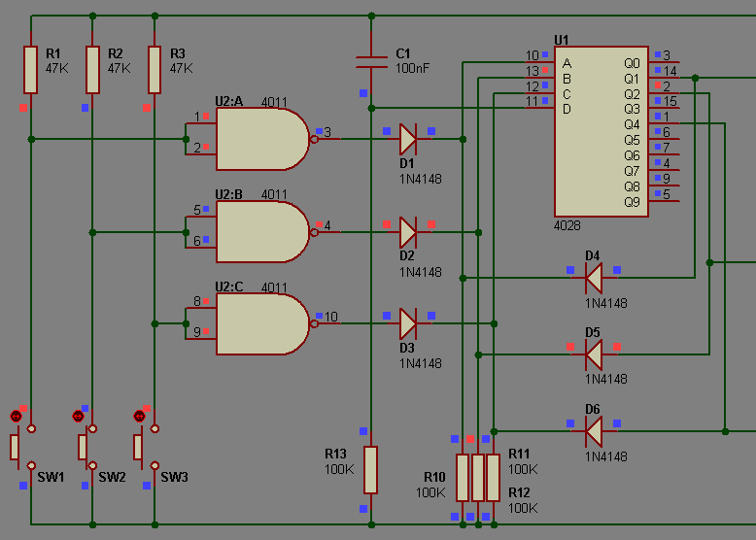Click the R11 component label

[519, 454]
